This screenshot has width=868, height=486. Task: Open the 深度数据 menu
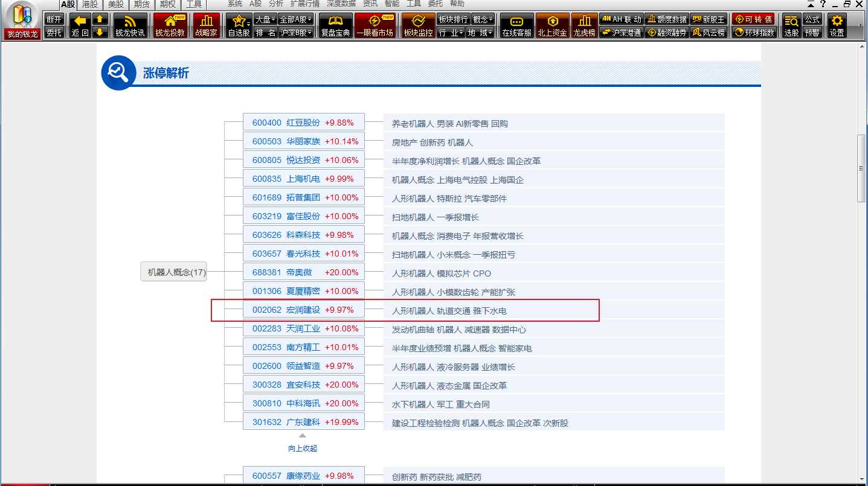341,4
